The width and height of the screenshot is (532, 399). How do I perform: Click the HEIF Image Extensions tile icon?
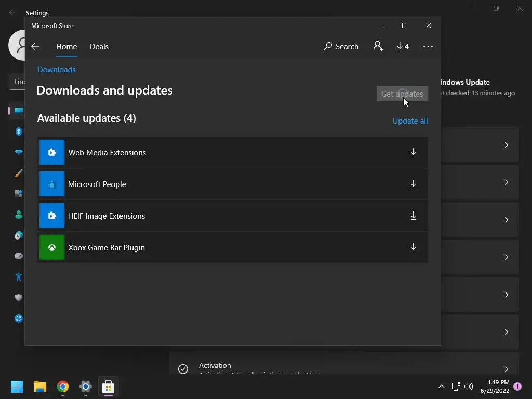[52, 216]
